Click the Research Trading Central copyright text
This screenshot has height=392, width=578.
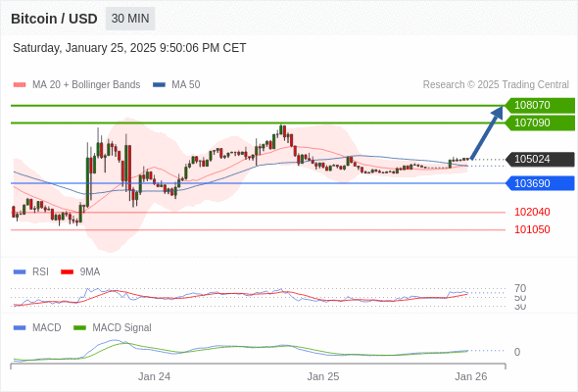496,85
